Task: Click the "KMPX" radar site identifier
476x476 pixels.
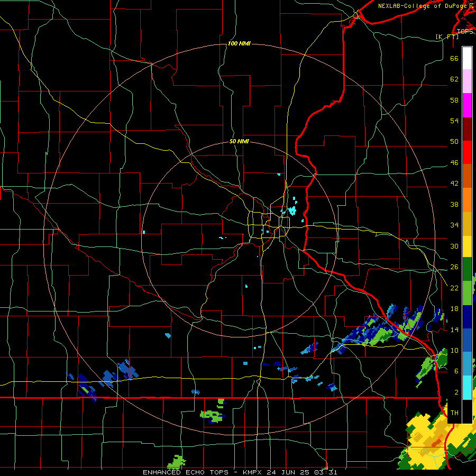Action: (x=252, y=472)
